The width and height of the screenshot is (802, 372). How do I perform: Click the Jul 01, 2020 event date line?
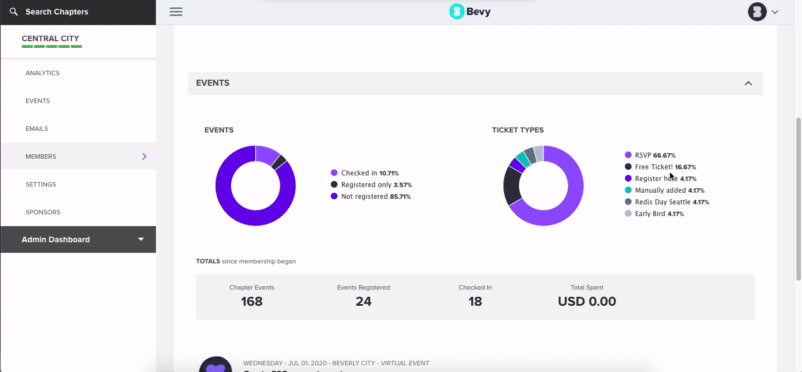tap(336, 363)
